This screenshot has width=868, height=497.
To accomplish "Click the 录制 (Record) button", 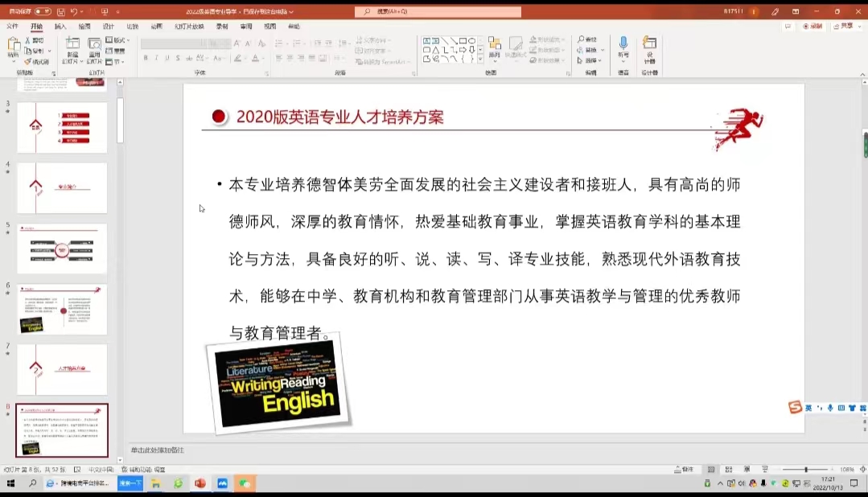I will 812,26.
